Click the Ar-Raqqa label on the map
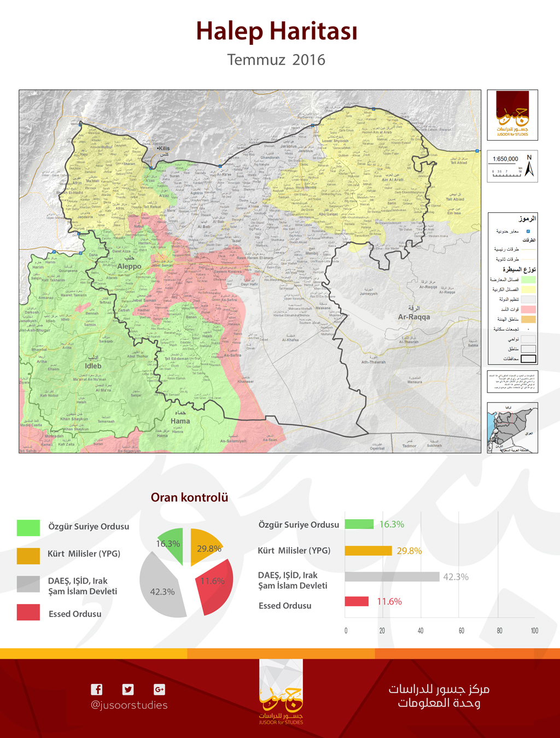The image size is (560, 738). [x=413, y=317]
